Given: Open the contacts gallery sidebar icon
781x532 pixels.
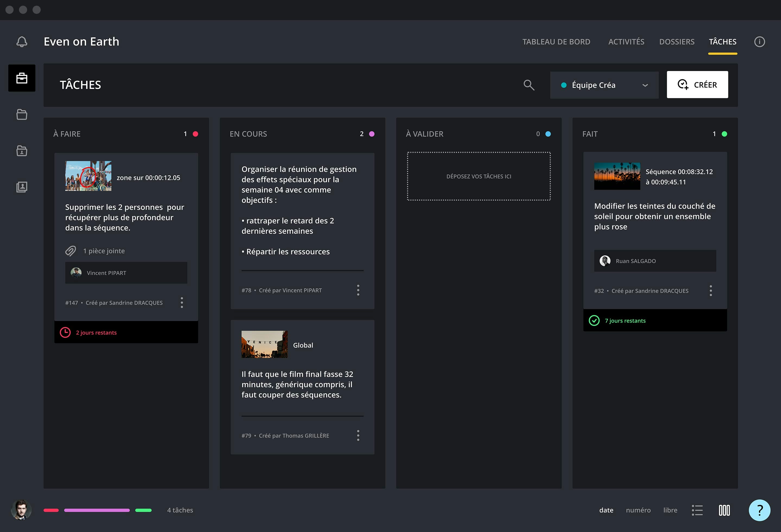Looking at the screenshot, I should [22, 187].
